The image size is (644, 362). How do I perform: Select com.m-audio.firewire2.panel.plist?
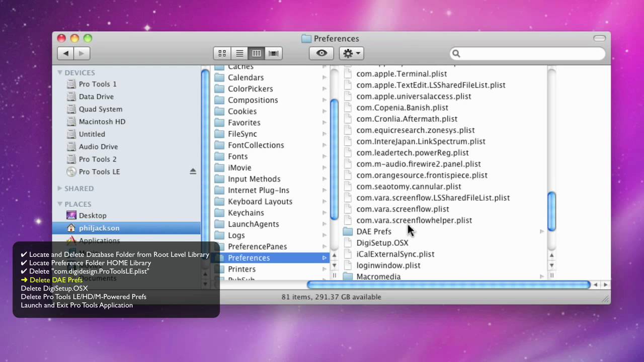[x=418, y=164]
